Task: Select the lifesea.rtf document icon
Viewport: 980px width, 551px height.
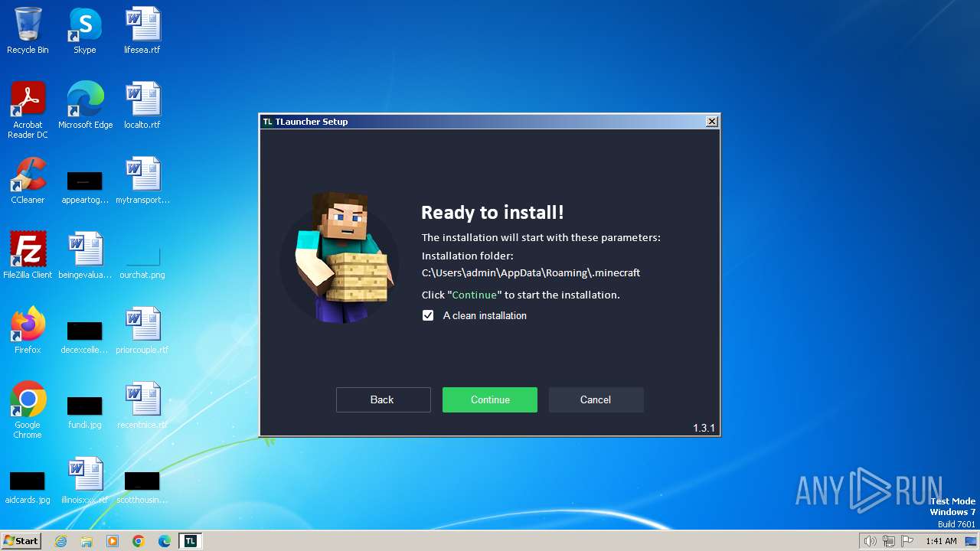Action: coord(142,31)
